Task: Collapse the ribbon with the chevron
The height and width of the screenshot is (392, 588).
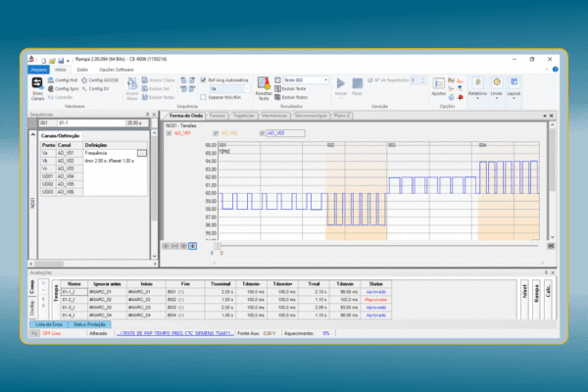Action: pyautogui.click(x=547, y=70)
